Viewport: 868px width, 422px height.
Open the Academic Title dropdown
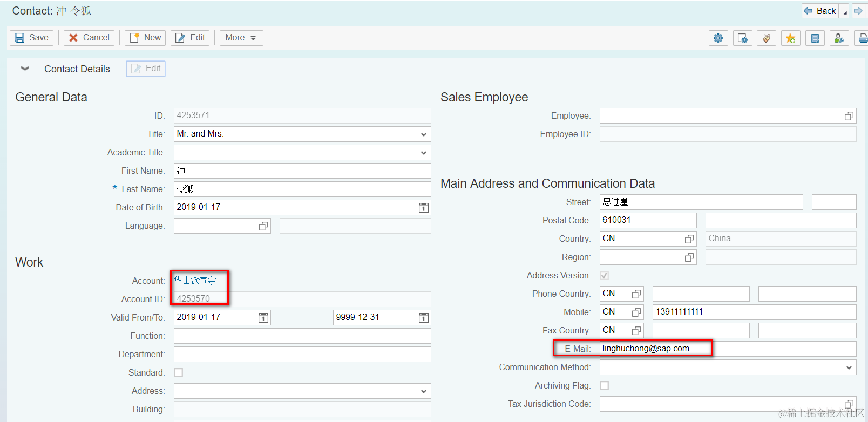coord(424,153)
